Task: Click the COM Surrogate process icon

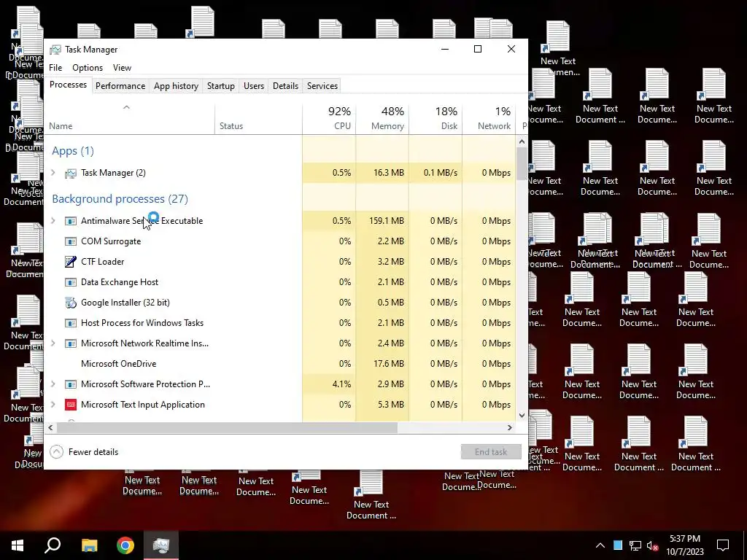Action: [x=71, y=241]
